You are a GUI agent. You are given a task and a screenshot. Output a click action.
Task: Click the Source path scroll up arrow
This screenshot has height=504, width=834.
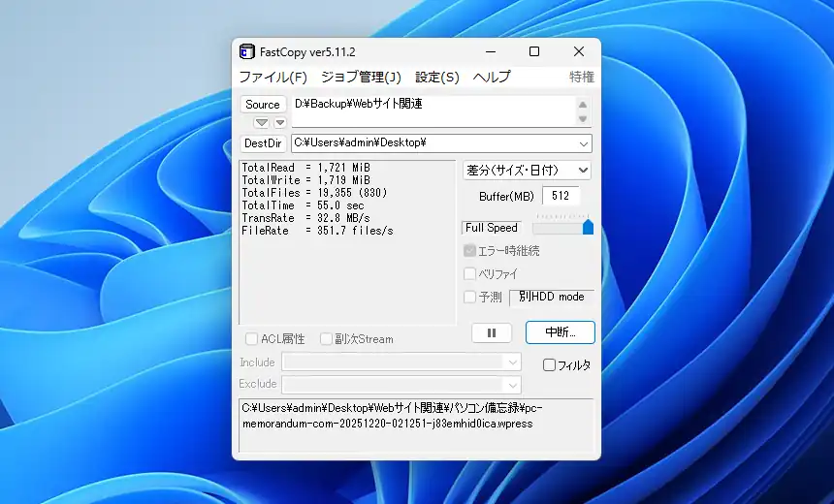click(x=583, y=105)
